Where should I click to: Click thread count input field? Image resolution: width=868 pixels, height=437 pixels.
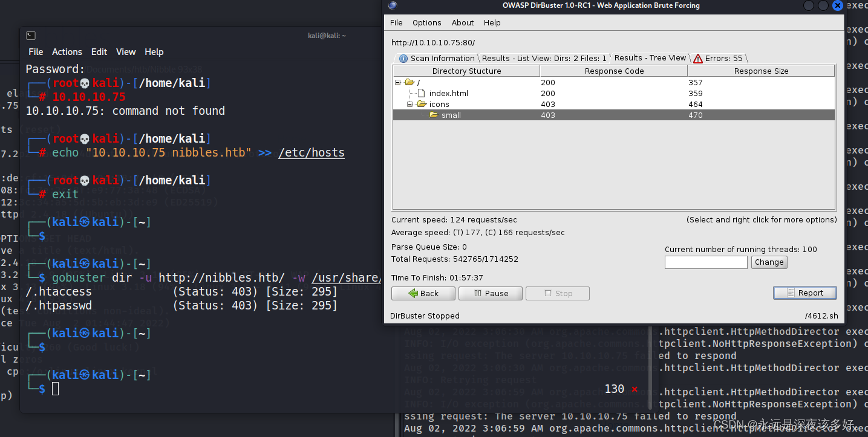[706, 262]
